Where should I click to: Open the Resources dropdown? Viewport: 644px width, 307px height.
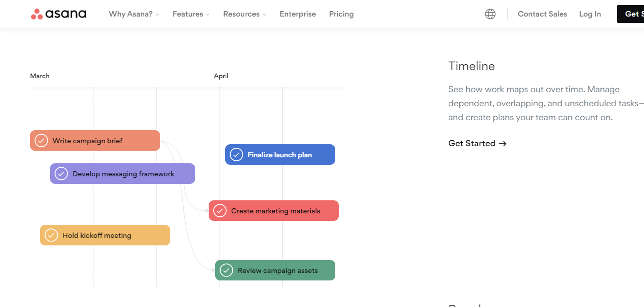click(245, 14)
